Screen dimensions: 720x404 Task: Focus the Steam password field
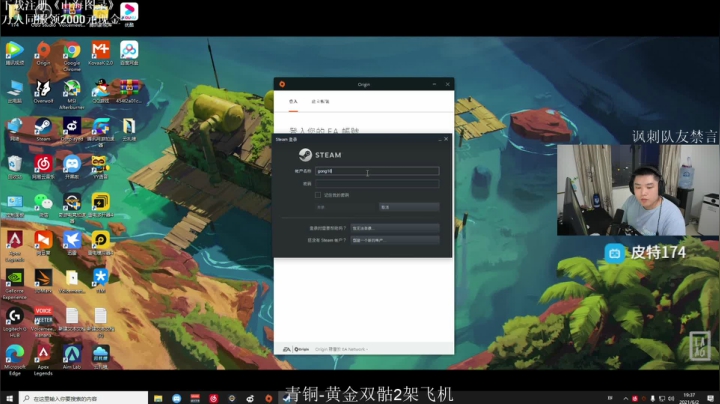point(377,184)
